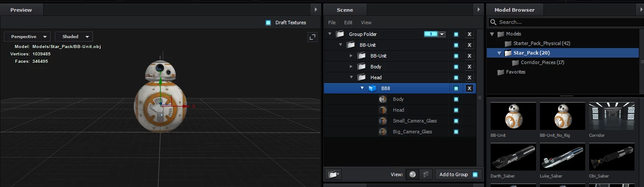
Task: Select the Body material sphere icon
Action: pos(383,99)
